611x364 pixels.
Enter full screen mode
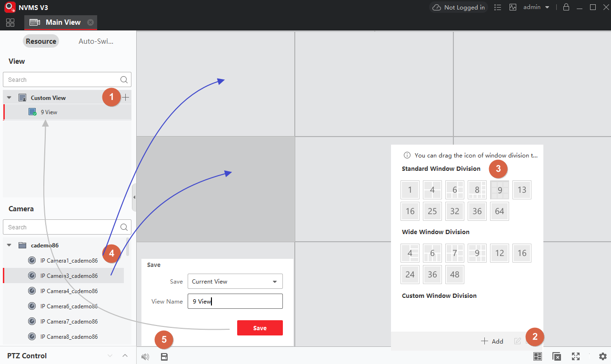click(x=576, y=356)
